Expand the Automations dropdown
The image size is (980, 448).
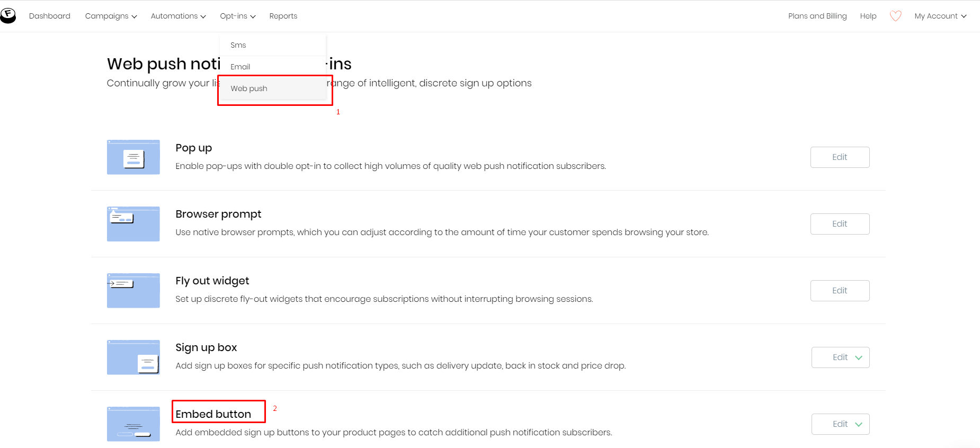tap(178, 16)
